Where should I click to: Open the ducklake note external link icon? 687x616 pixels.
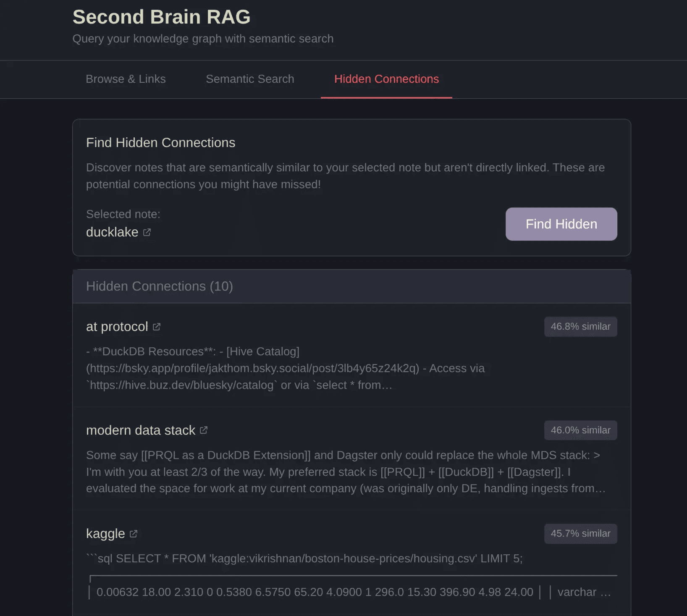(x=147, y=232)
